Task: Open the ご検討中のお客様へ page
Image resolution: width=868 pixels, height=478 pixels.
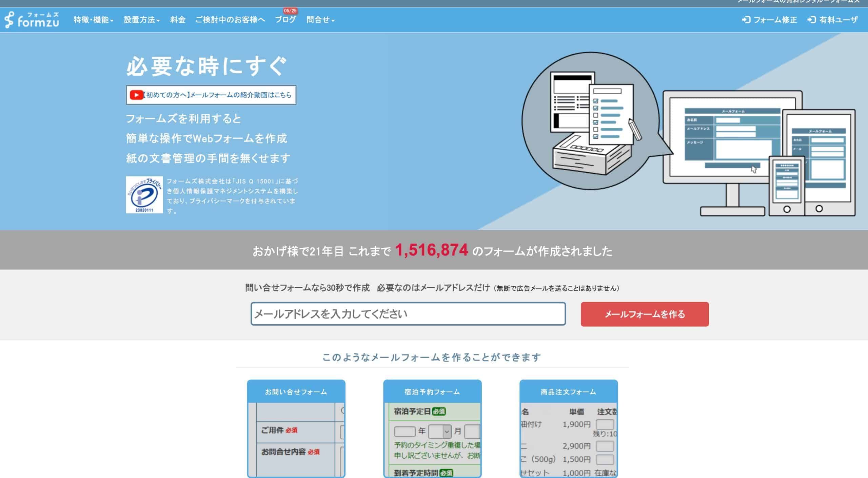Action: click(x=230, y=20)
